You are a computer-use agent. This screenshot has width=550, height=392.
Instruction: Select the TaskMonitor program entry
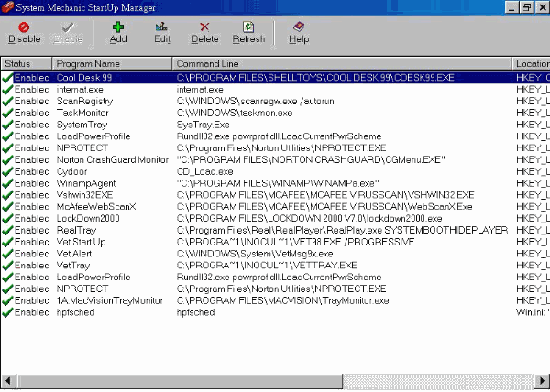pos(82,114)
